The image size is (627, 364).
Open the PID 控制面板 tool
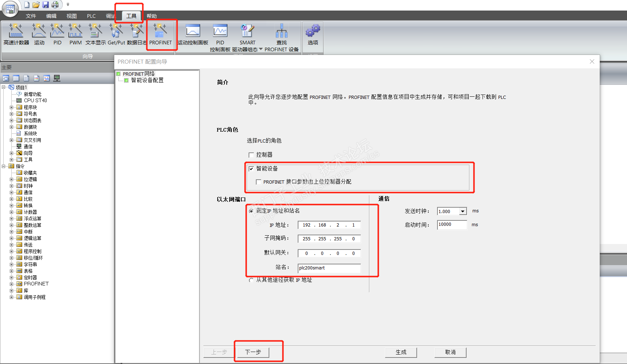[x=220, y=38]
